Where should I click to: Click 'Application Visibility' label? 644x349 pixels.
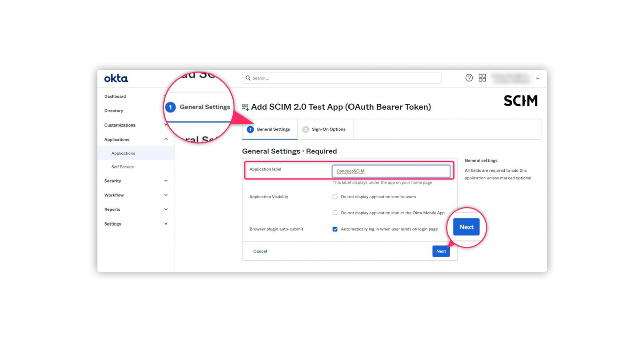[x=269, y=197]
